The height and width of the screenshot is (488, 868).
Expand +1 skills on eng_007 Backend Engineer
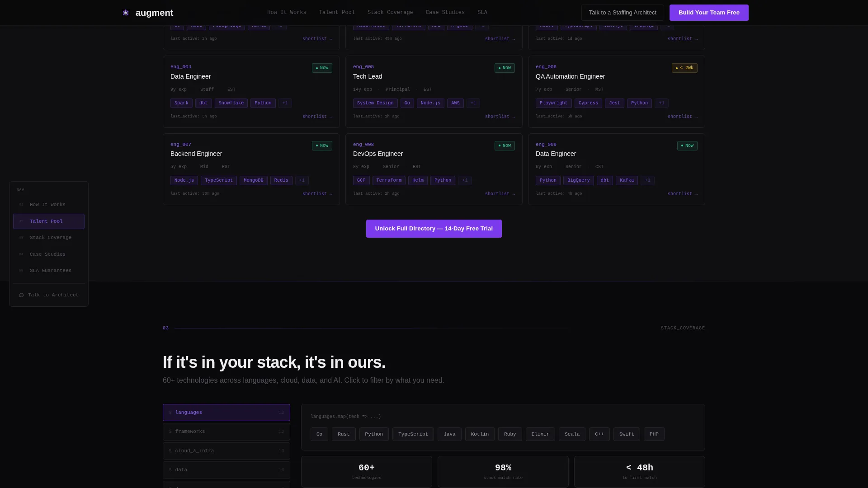302,181
